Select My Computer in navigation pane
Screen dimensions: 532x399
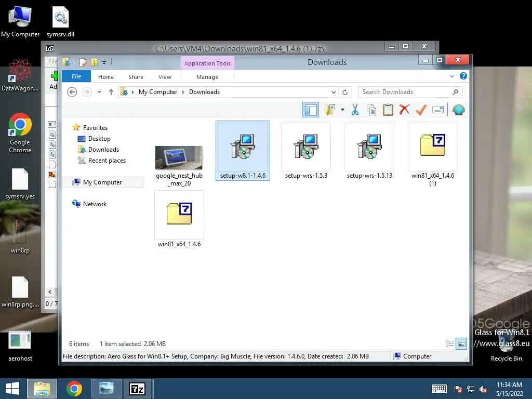coord(103,182)
